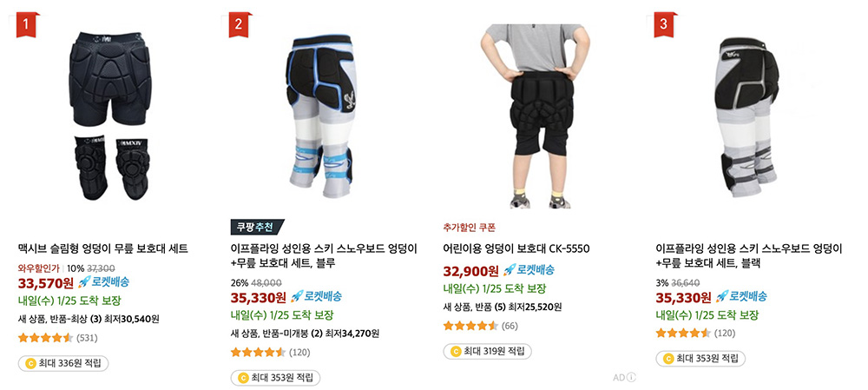Click the red rank 2 ribbon badge
868x390 pixels.
click(240, 24)
